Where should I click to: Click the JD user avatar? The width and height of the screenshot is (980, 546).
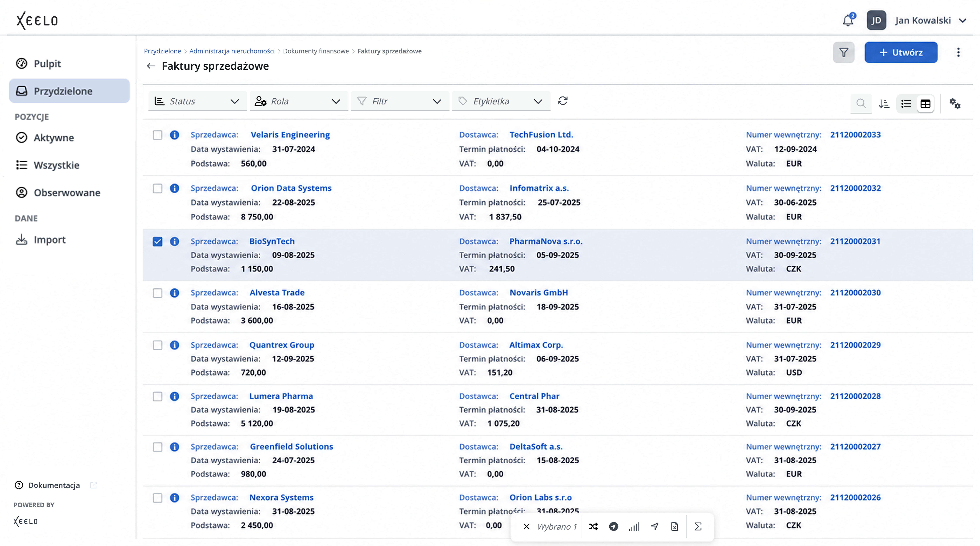[x=876, y=20]
